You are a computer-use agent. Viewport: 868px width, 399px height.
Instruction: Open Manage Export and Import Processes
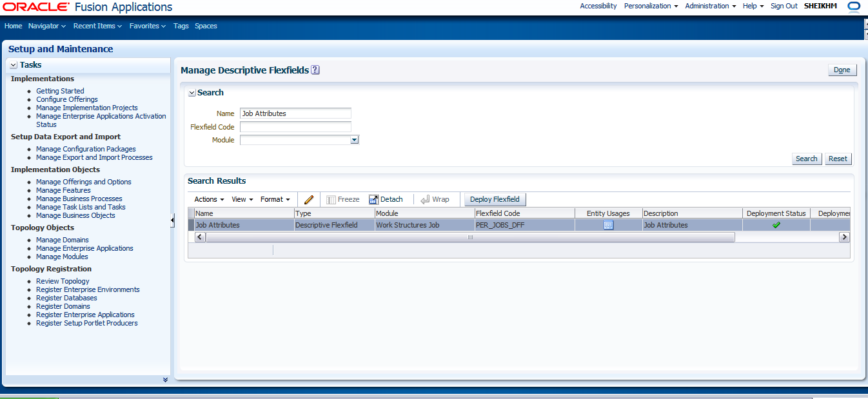point(94,157)
